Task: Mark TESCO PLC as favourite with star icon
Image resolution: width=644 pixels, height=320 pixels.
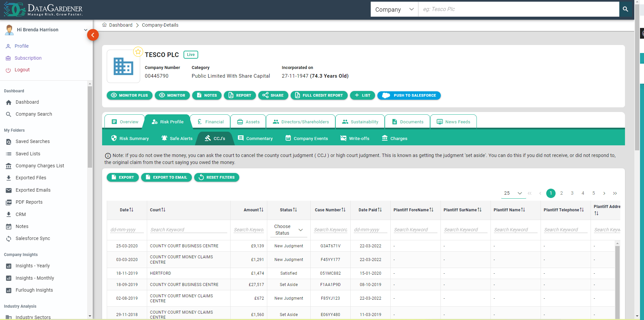Action: pos(138,52)
